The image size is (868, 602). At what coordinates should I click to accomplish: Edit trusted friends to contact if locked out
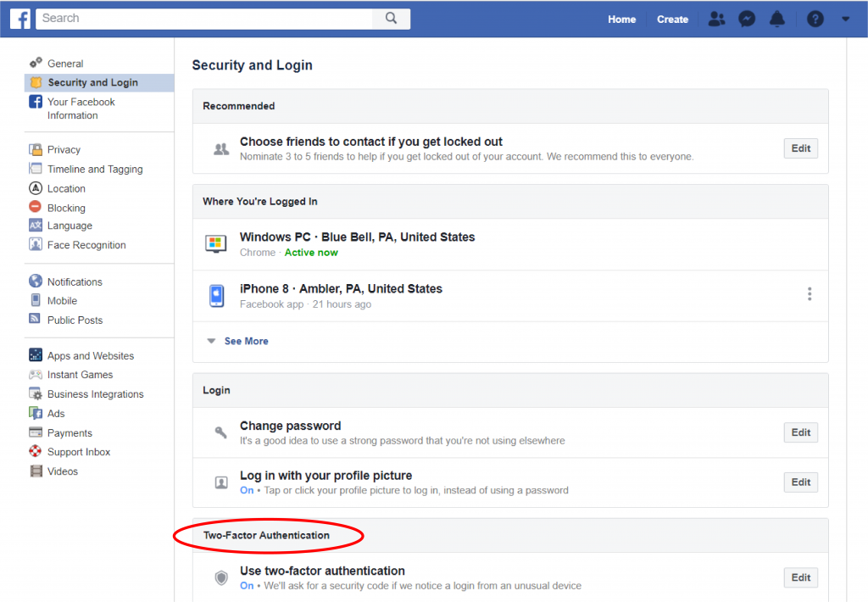[800, 148]
